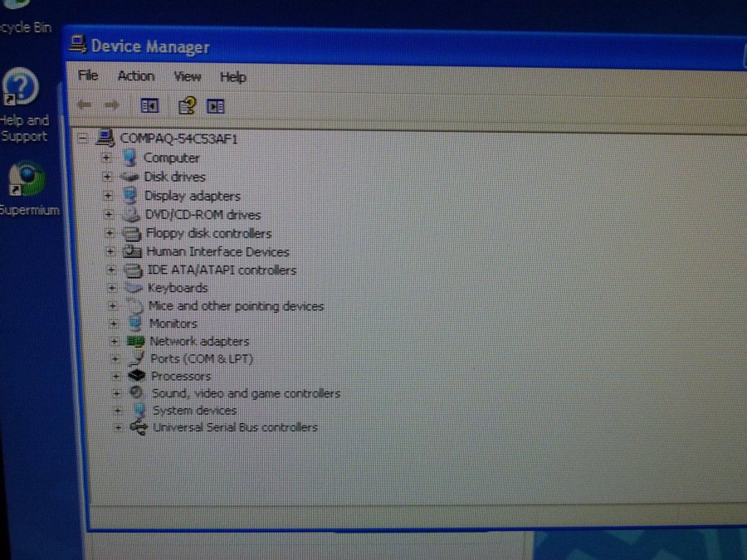Expand Universal Serial Bus controllers
This screenshot has height=560, width=747.
[118, 427]
